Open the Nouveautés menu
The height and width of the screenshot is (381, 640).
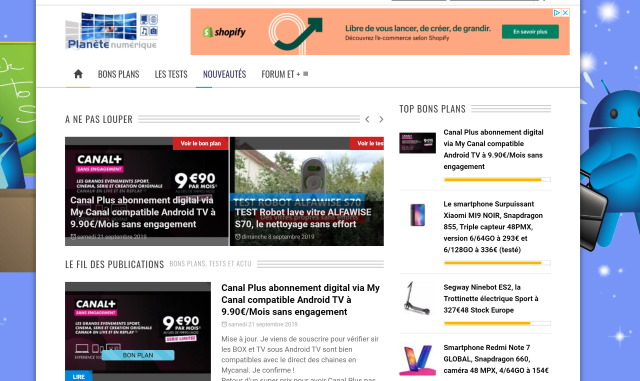pos(224,74)
